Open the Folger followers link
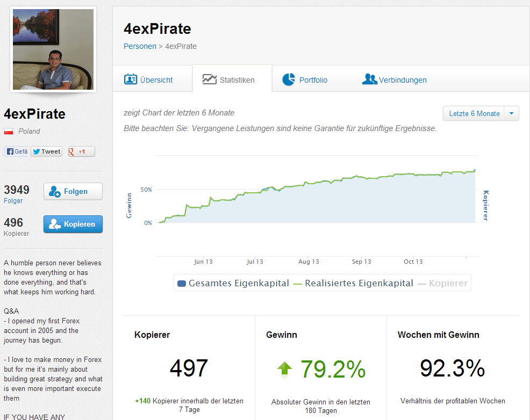Screen dimensions: 530x420 13,201
